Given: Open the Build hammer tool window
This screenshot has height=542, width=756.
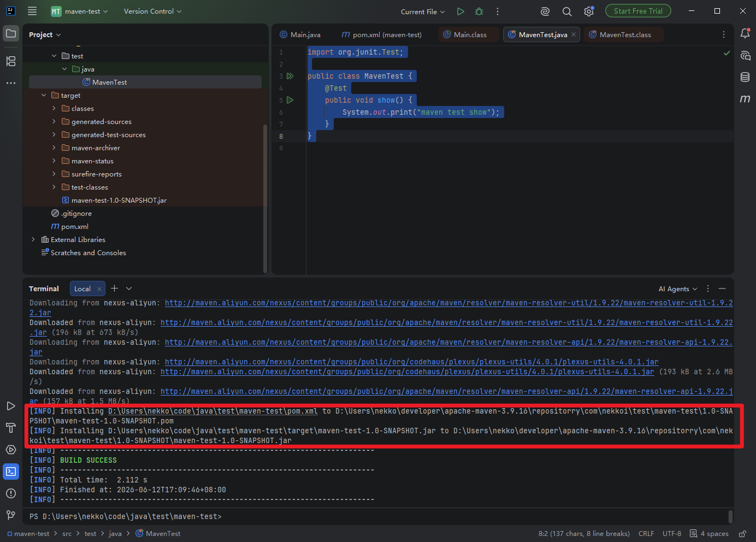Looking at the screenshot, I should pyautogui.click(x=11, y=428).
